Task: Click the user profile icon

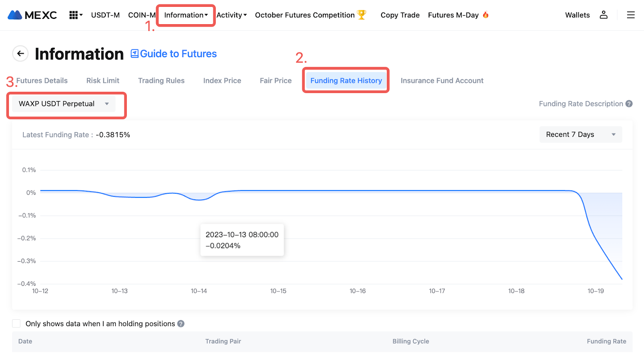Action: 603,15
